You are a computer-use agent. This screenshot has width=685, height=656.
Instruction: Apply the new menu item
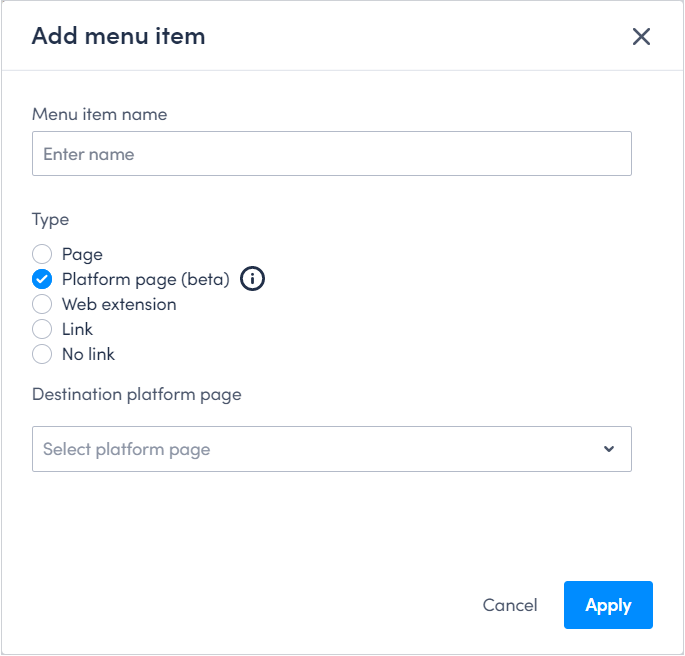point(608,605)
